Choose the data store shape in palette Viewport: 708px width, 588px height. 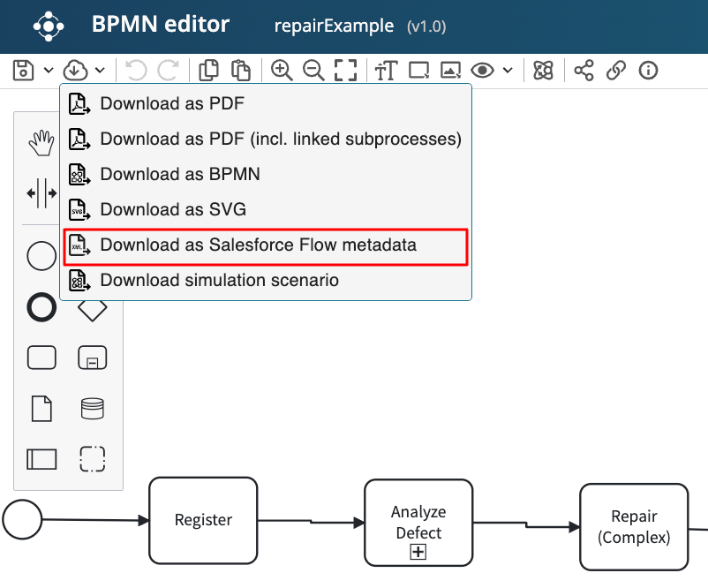click(92, 409)
